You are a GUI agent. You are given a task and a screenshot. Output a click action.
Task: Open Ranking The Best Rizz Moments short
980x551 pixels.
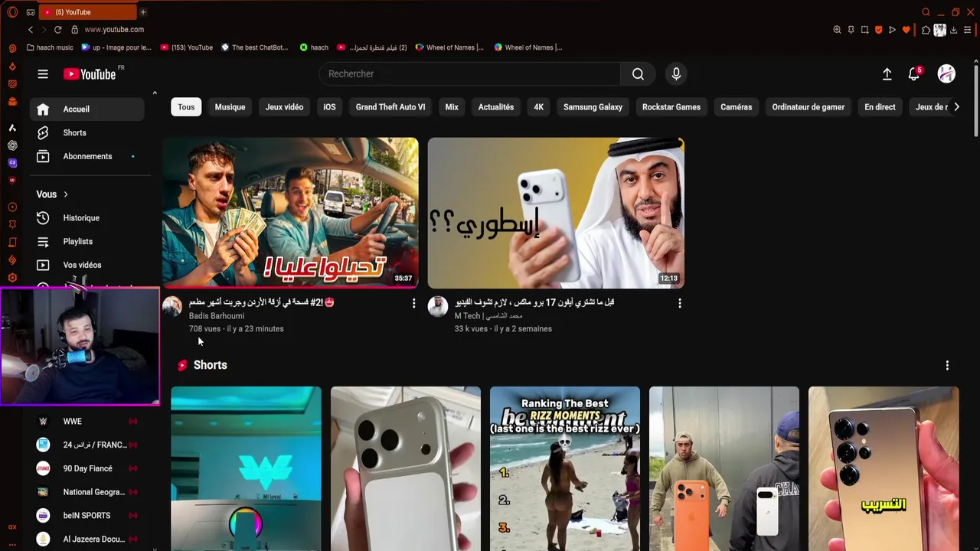[565, 468]
